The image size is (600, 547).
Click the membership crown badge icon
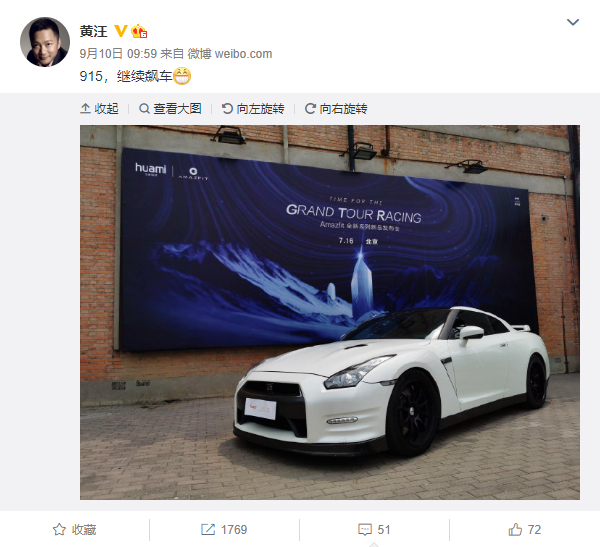(139, 31)
